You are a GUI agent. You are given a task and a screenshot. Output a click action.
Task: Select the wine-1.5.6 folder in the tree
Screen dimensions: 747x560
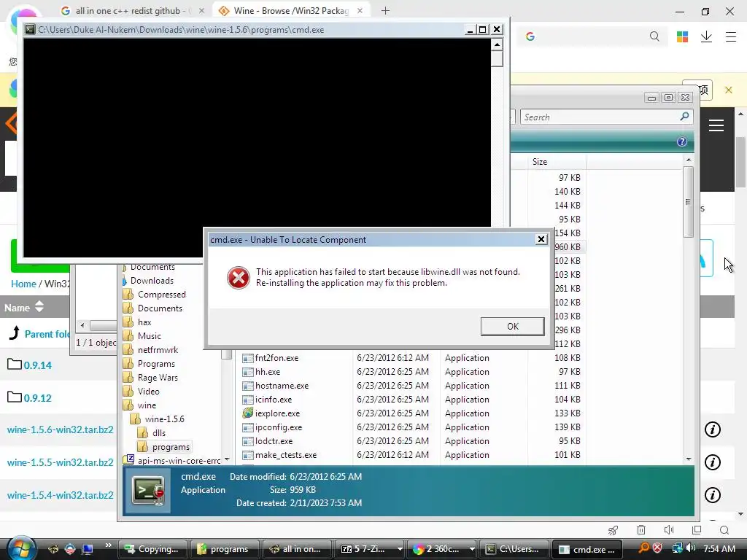[x=164, y=419]
